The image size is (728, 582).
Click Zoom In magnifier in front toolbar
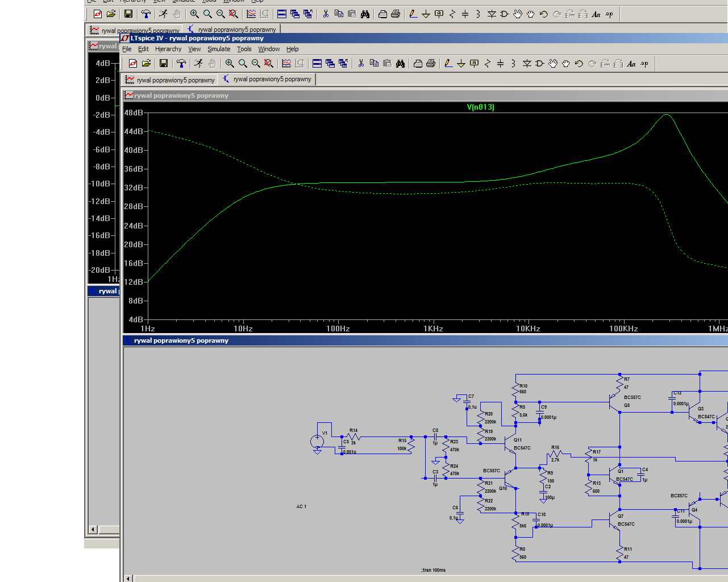click(230, 64)
